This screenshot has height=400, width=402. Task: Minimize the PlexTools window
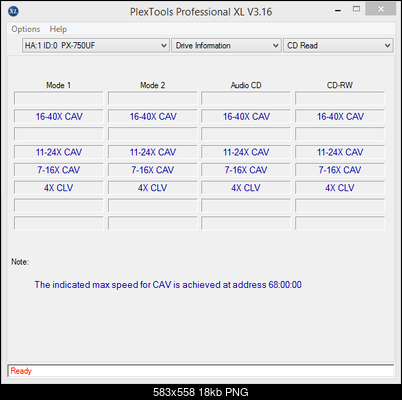pyautogui.click(x=338, y=11)
